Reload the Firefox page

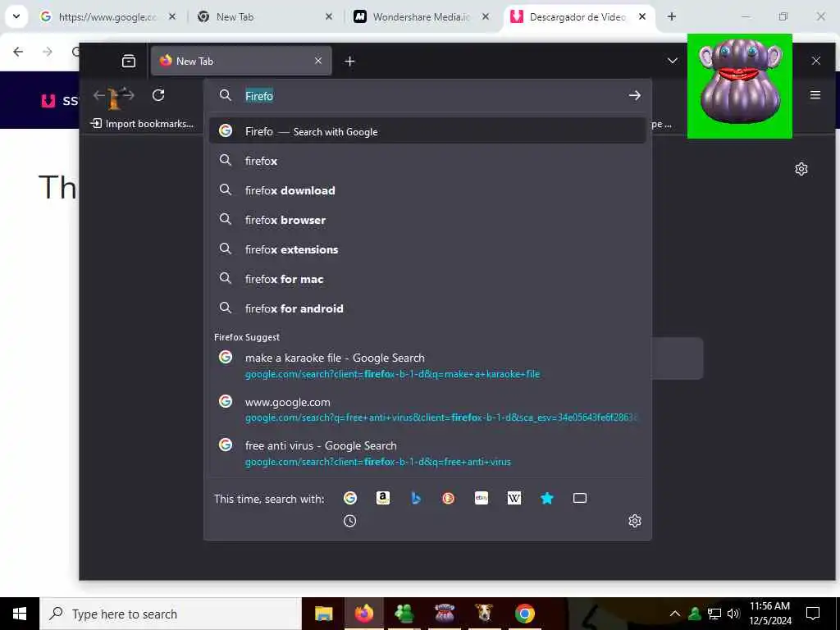click(158, 95)
